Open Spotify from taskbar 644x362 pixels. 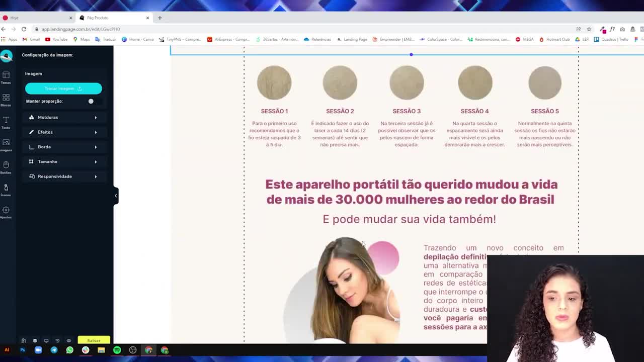(x=117, y=350)
